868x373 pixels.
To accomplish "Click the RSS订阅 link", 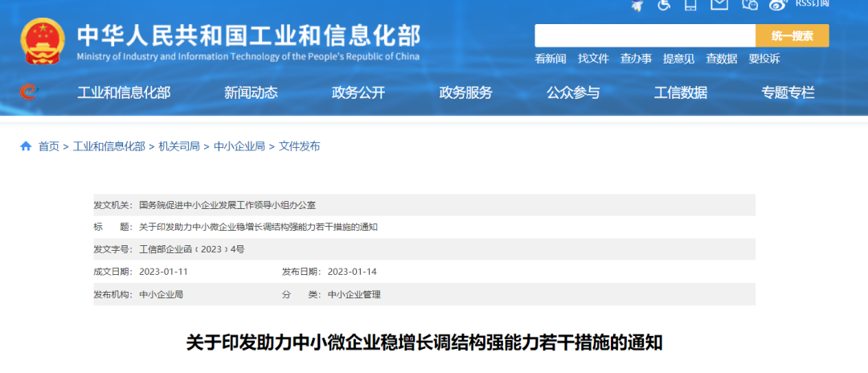I will (812, 4).
